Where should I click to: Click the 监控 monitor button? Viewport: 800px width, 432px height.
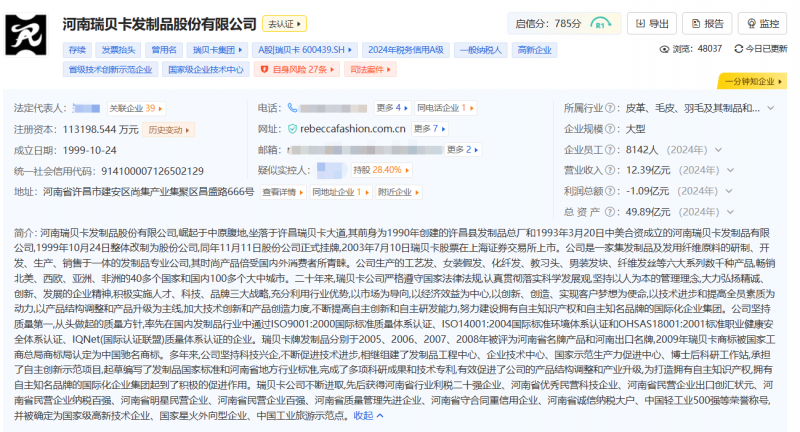point(761,23)
